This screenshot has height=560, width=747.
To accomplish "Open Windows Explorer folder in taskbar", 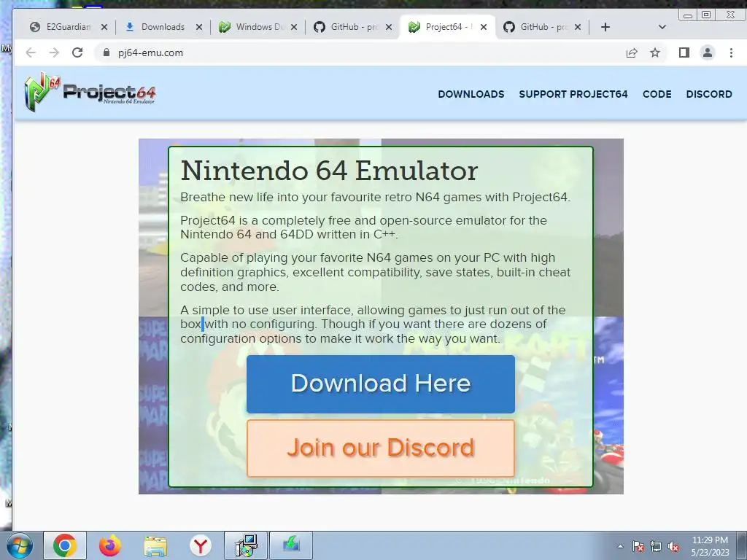I will (155, 546).
